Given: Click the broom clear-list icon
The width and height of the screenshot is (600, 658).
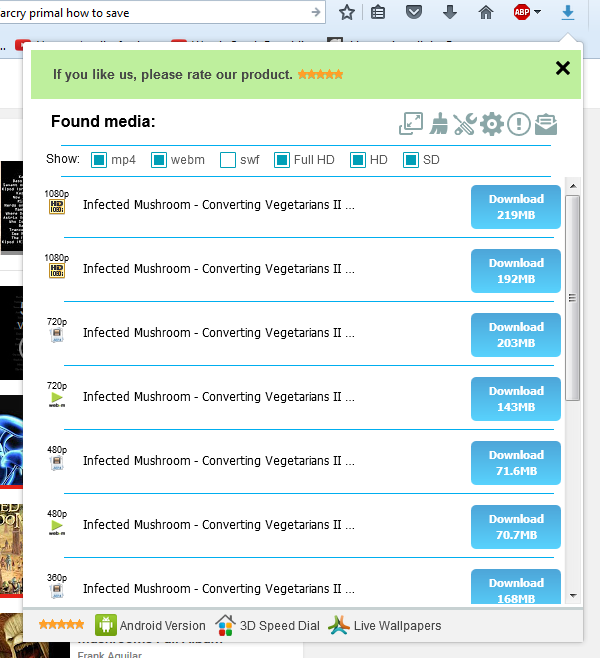Looking at the screenshot, I should point(439,124).
